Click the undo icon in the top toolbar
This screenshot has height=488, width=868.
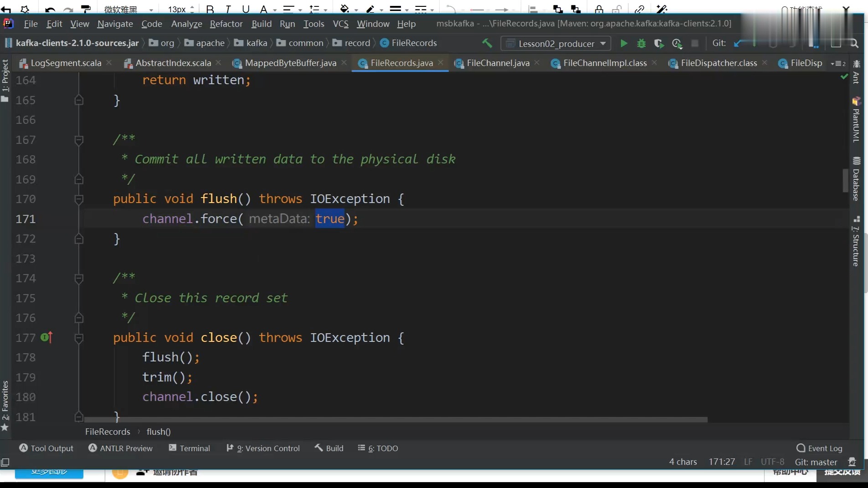click(50, 9)
